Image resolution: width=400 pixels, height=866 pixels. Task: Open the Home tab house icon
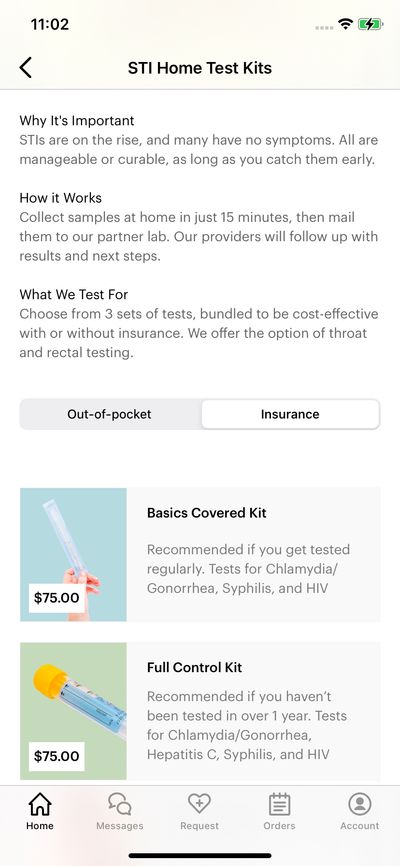(40, 804)
